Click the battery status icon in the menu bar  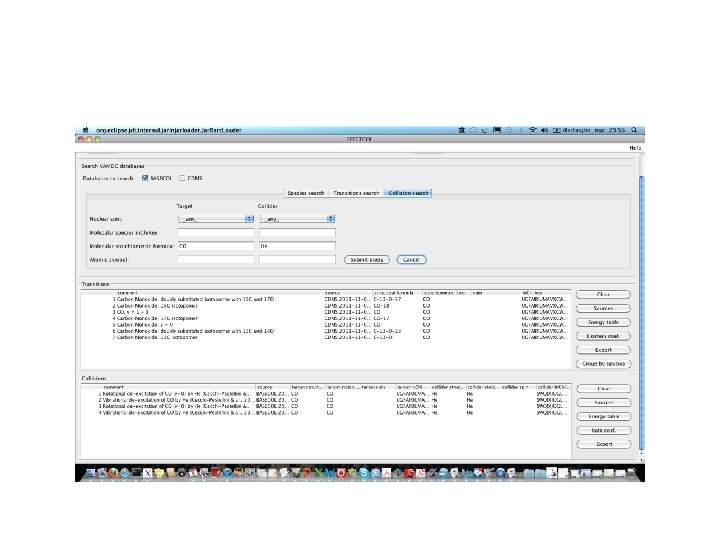pyautogui.click(x=556, y=130)
